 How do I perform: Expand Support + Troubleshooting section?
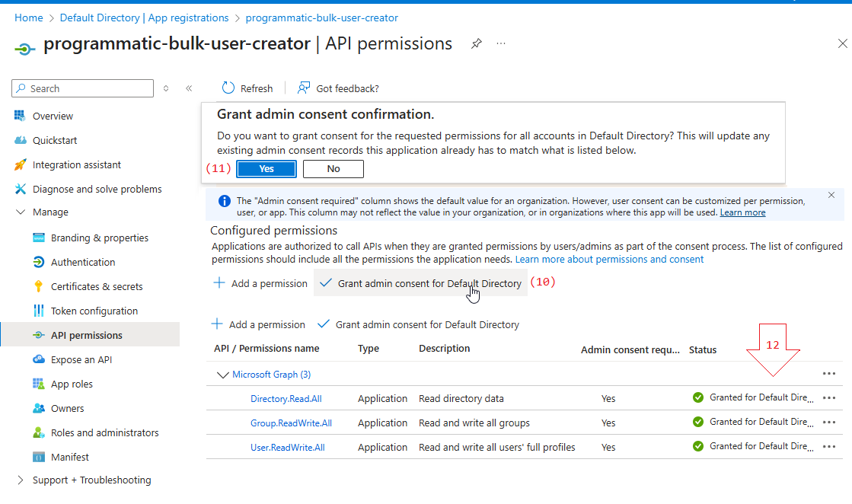point(21,480)
